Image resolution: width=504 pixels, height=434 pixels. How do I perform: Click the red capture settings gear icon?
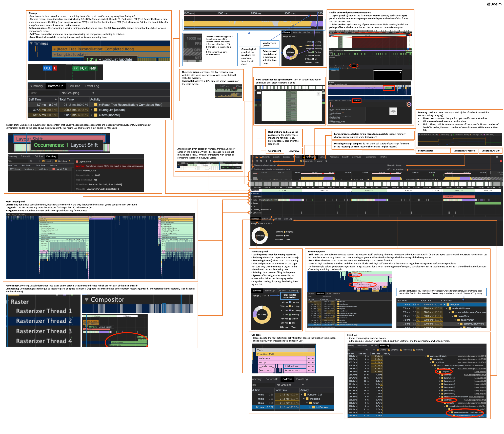[x=501, y=161]
